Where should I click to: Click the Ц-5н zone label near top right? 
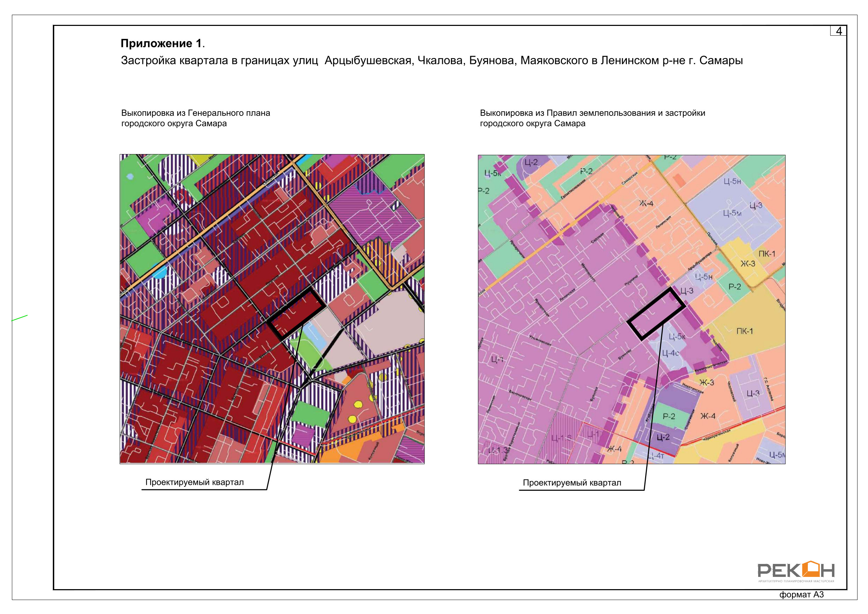732,182
